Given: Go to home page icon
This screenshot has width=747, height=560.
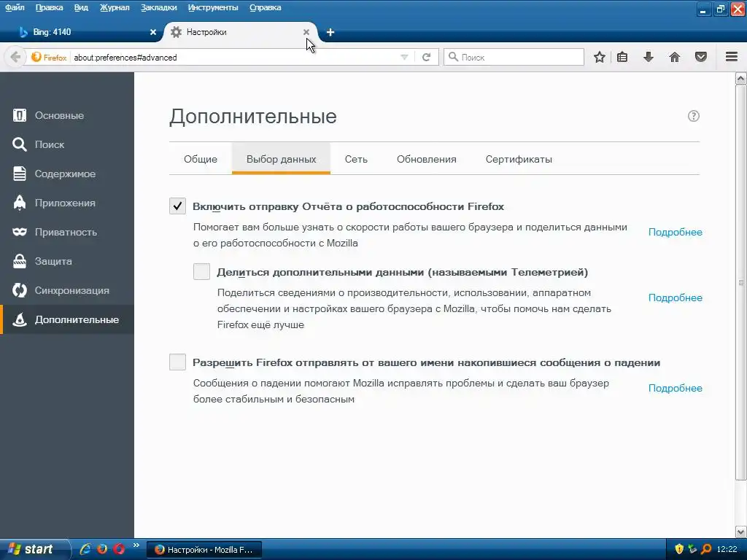Looking at the screenshot, I should pos(674,57).
